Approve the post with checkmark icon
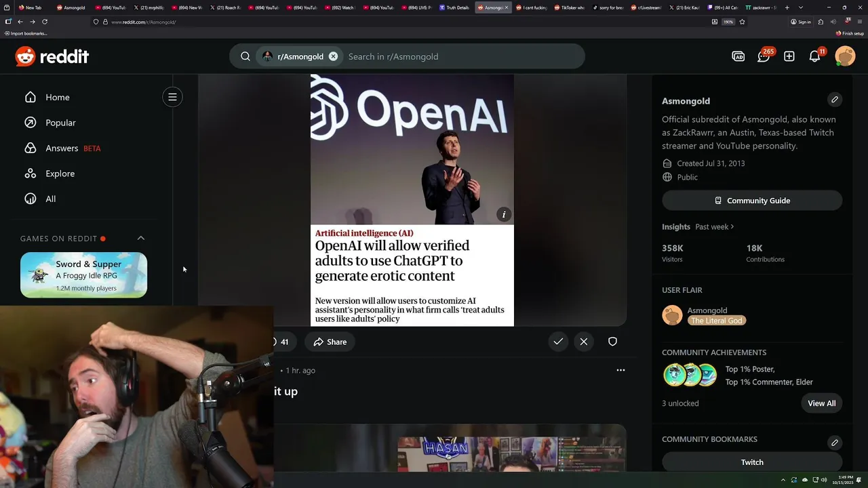The width and height of the screenshot is (868, 488). tap(558, 342)
